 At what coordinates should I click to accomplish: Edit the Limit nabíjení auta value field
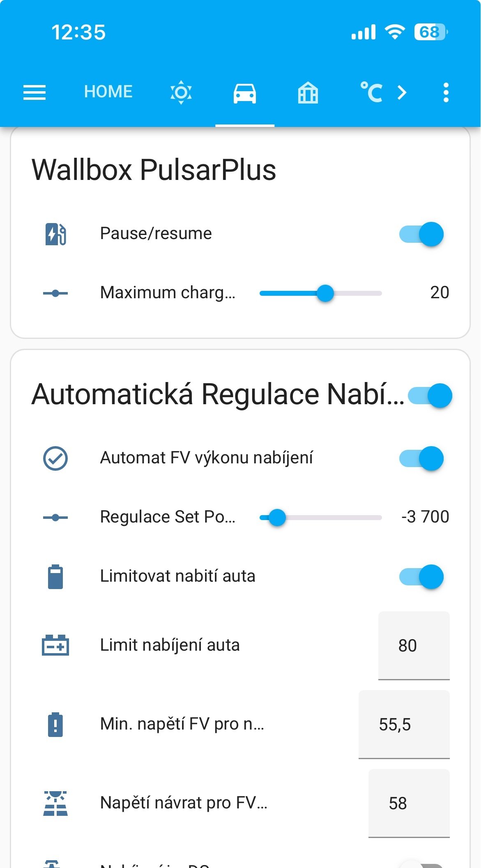(x=413, y=645)
